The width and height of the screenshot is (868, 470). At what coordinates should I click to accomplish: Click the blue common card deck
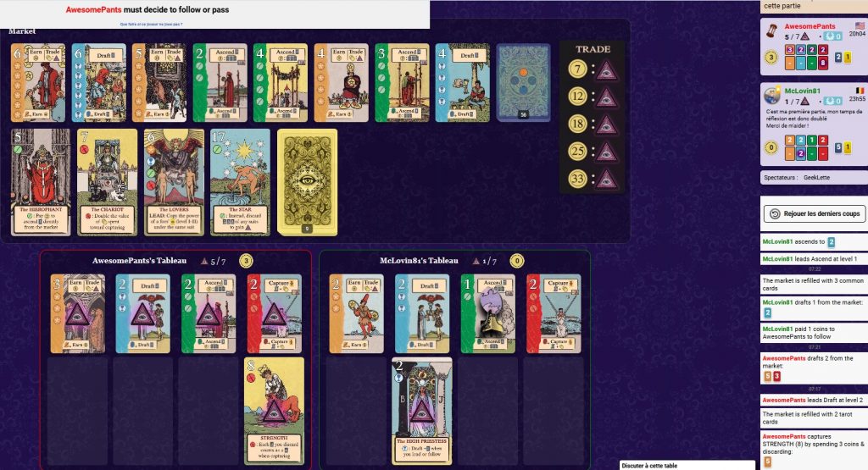523,82
